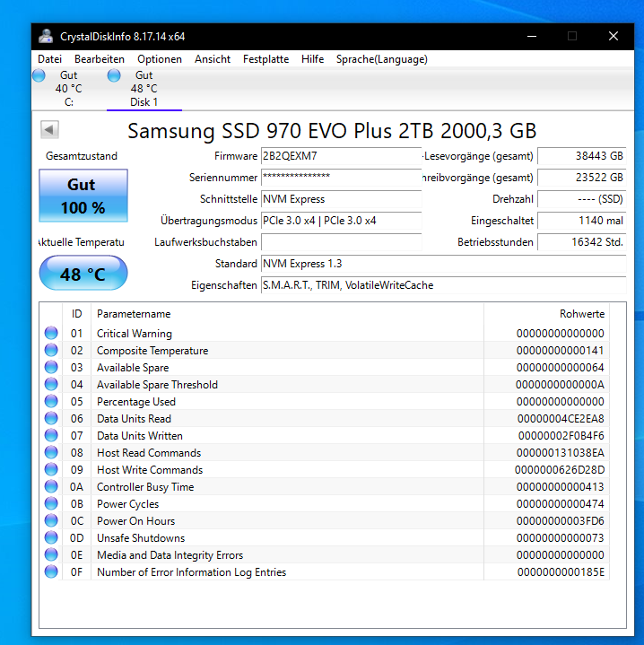
Task: Click the Samsung SSD 970 EVO Plus title
Action: (x=332, y=131)
